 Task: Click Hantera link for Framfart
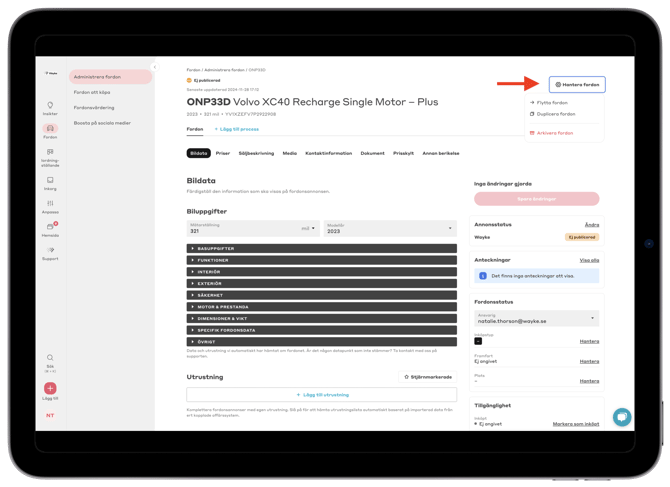589,361
